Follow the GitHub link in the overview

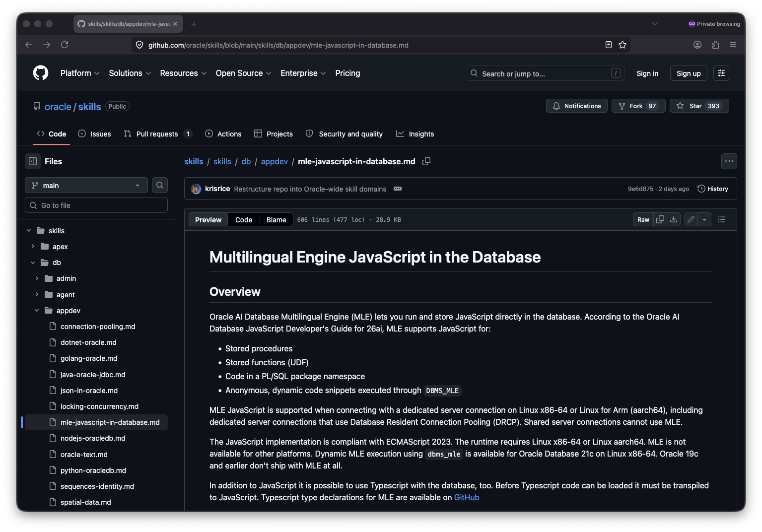click(467, 497)
